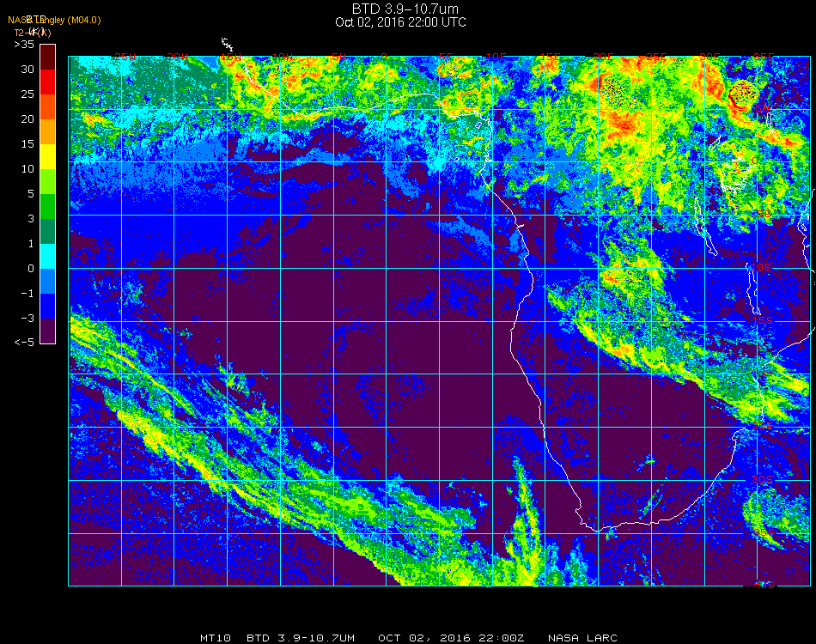Click the "25W" longitude label
This screenshot has width=816, height=644.
125,57
